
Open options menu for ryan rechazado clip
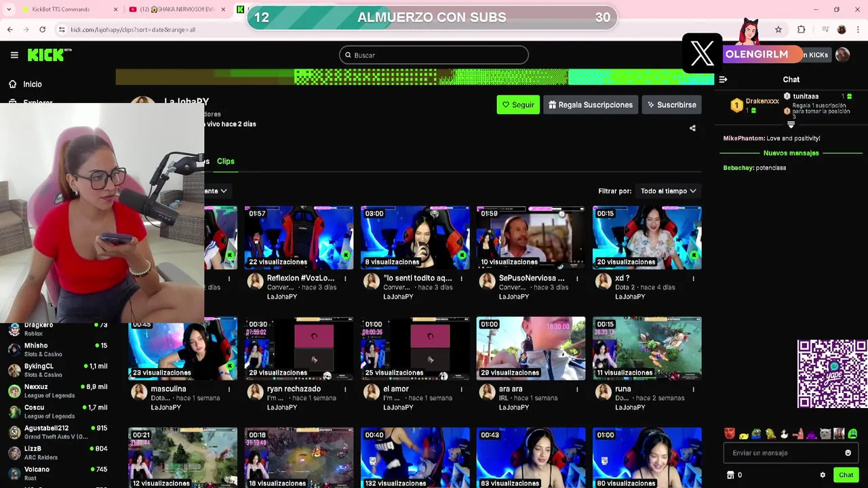tap(345, 390)
